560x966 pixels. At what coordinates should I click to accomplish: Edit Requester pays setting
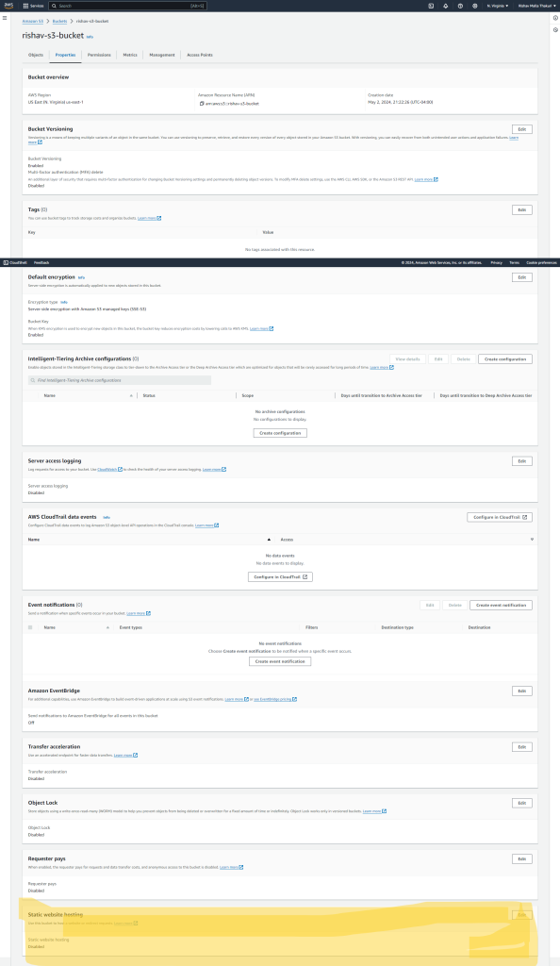(522, 858)
